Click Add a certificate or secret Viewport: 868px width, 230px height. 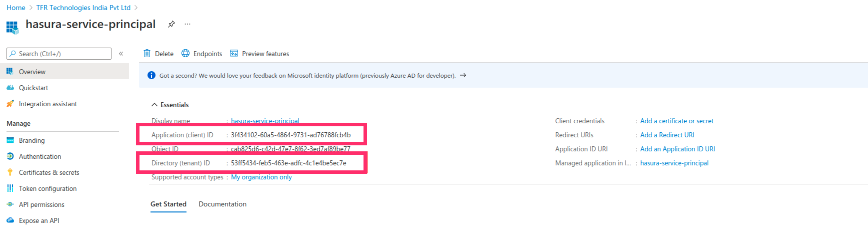coord(677,121)
